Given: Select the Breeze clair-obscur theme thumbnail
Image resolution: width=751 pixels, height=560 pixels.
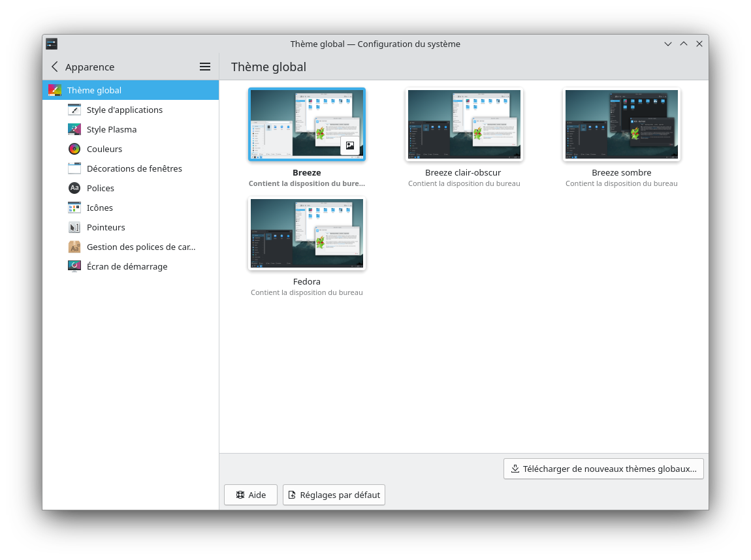Looking at the screenshot, I should click(464, 124).
